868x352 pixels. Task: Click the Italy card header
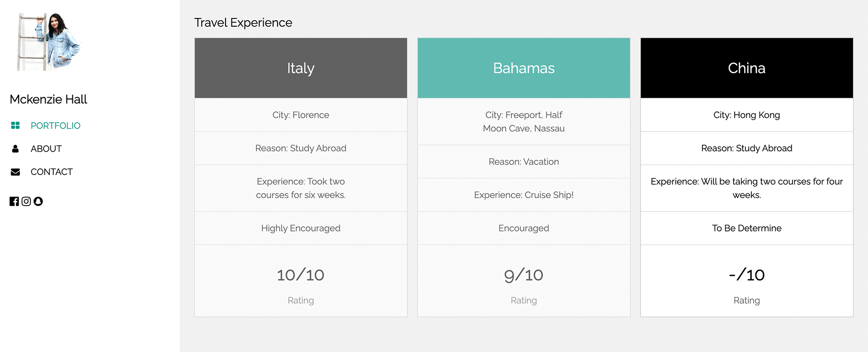pyautogui.click(x=301, y=68)
